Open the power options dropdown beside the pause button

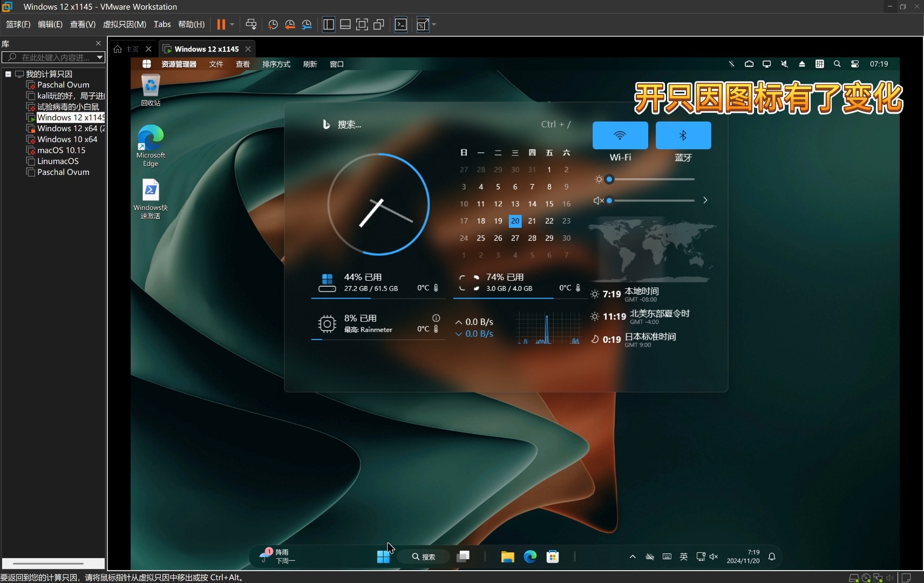click(232, 24)
